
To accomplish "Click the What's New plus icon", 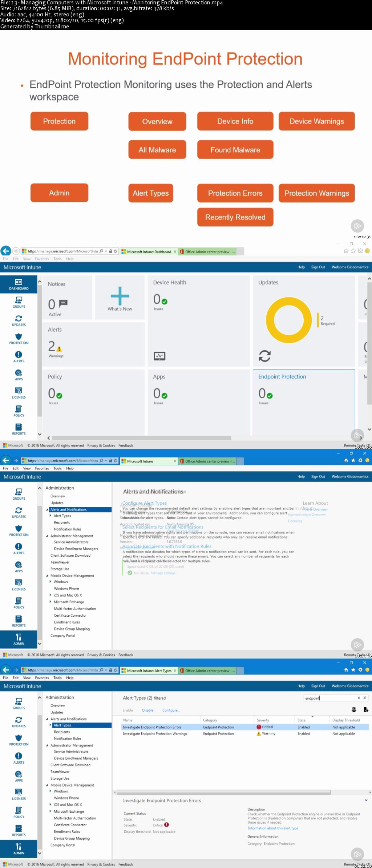I will point(120,296).
